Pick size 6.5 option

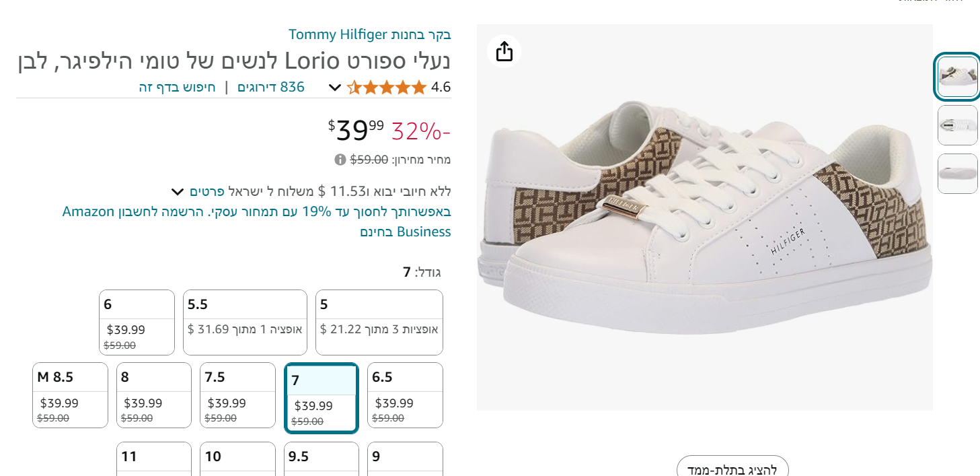click(x=405, y=395)
